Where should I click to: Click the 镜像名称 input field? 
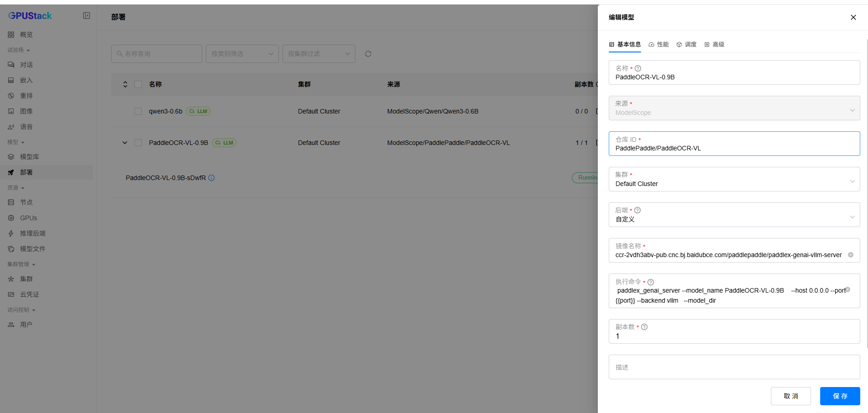[x=734, y=250]
